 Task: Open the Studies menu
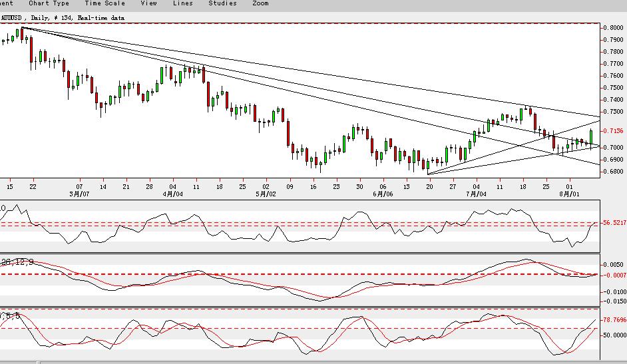[x=222, y=3]
